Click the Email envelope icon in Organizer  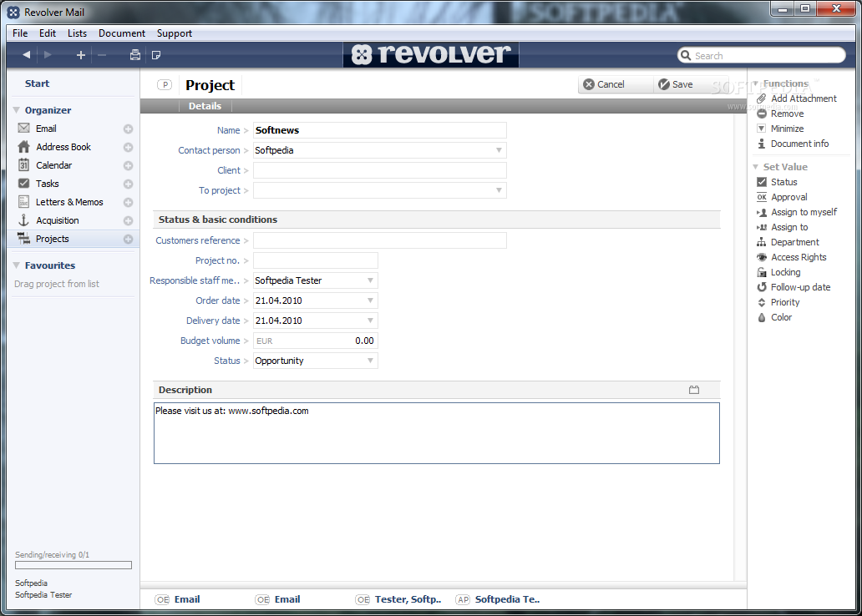(23, 128)
